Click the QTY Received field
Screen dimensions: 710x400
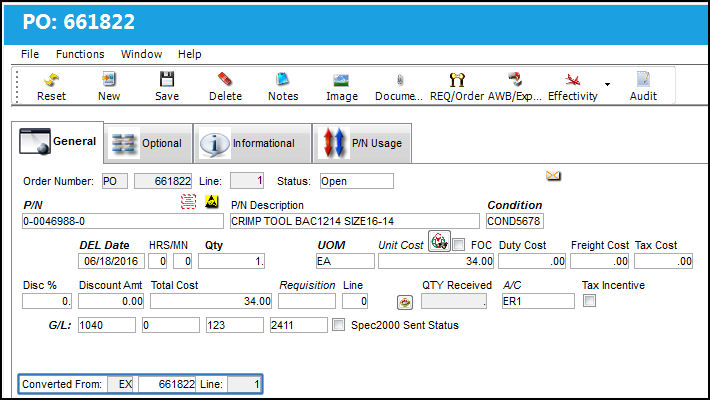click(x=454, y=301)
